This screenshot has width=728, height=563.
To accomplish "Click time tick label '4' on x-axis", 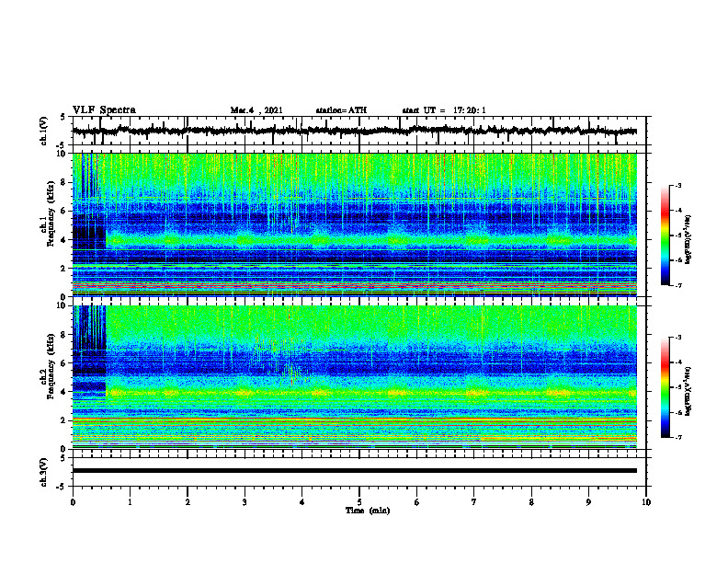I will [x=302, y=502].
